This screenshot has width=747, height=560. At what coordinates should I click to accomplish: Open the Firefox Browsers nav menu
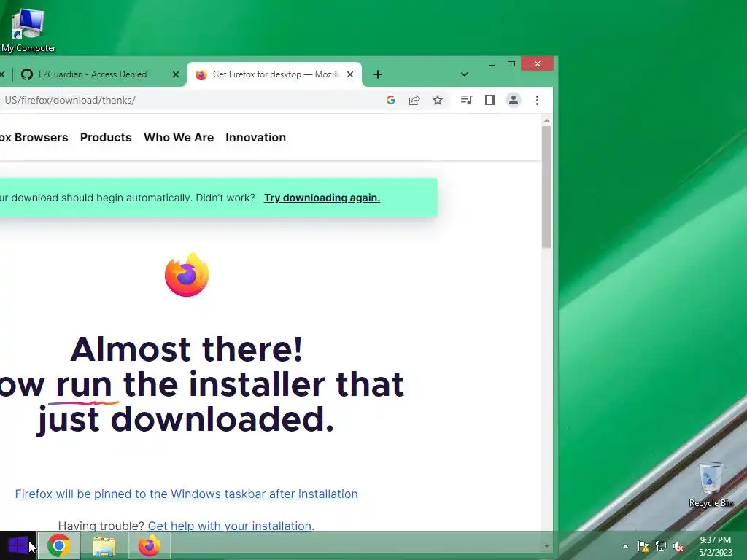34,138
